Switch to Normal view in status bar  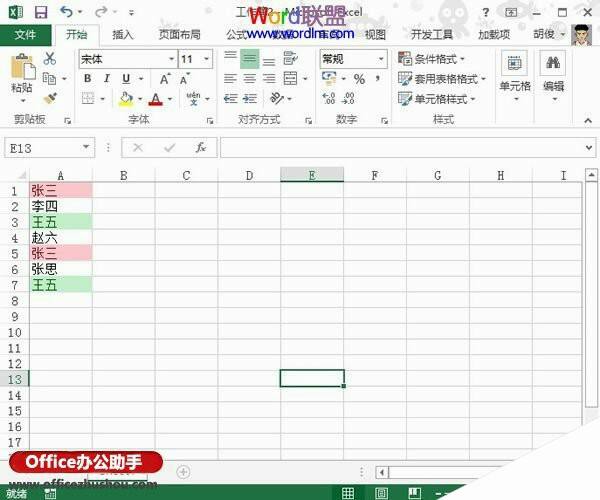coord(347,493)
